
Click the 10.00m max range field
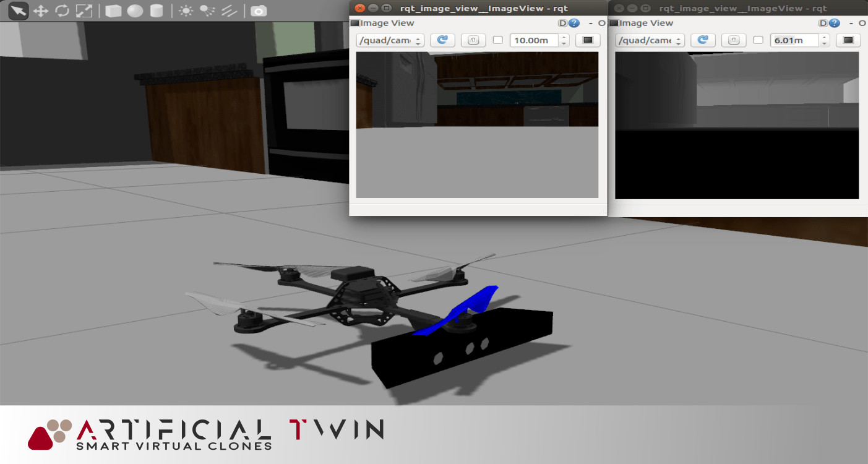pos(535,40)
